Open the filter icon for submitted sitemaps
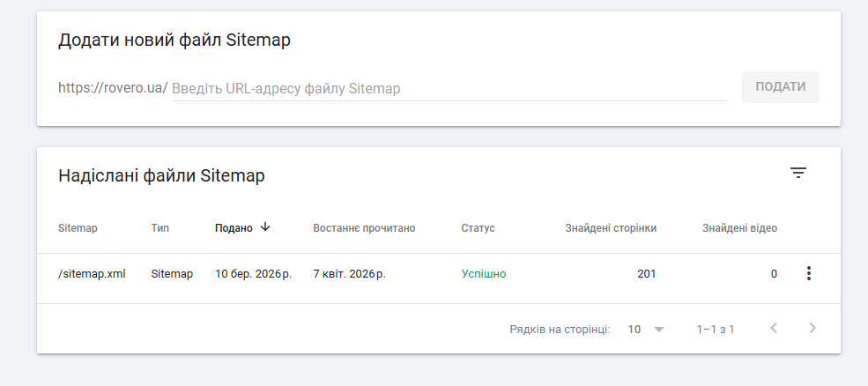This screenshot has height=386, width=868. [798, 174]
